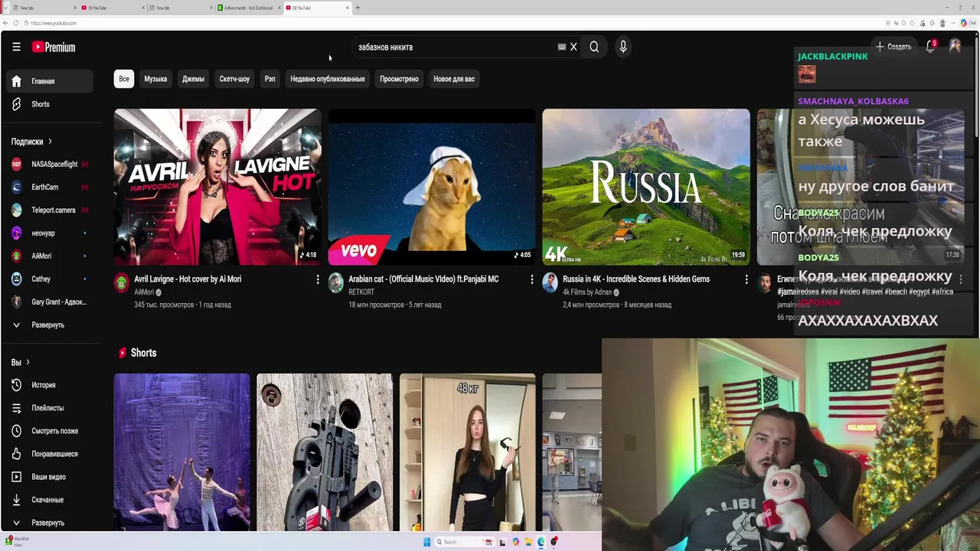This screenshot has height=551, width=980.
Task: Click the YouTube search input field
Action: coord(456,47)
